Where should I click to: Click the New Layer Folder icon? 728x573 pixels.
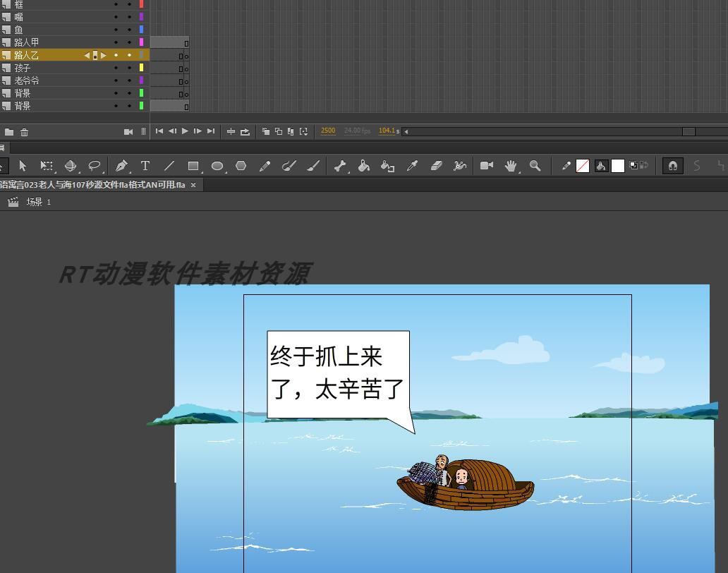(x=9, y=131)
